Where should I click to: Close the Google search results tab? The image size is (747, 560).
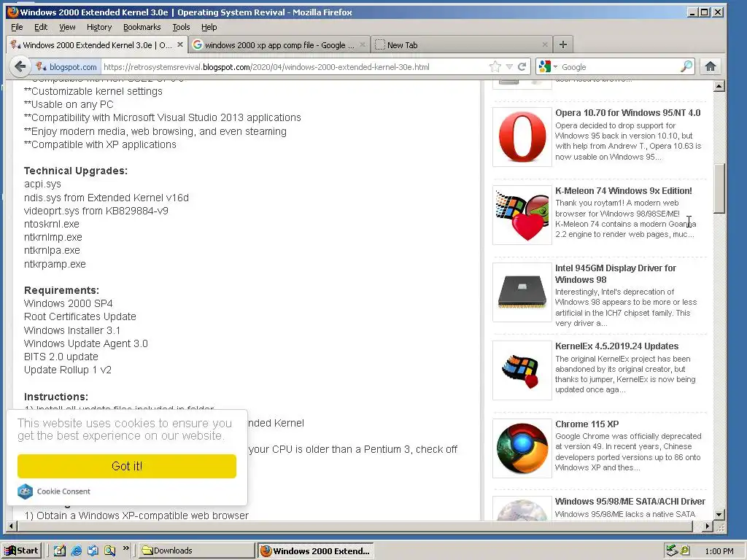click(x=363, y=44)
